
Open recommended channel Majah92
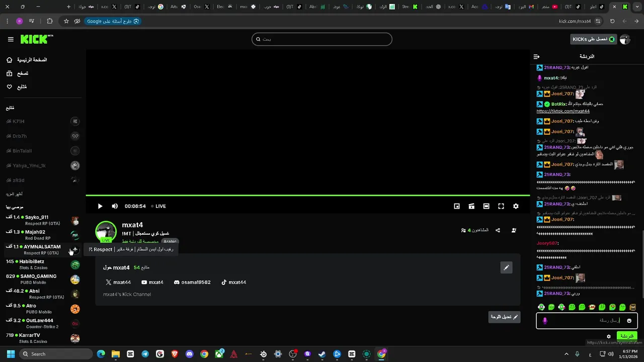43,235
